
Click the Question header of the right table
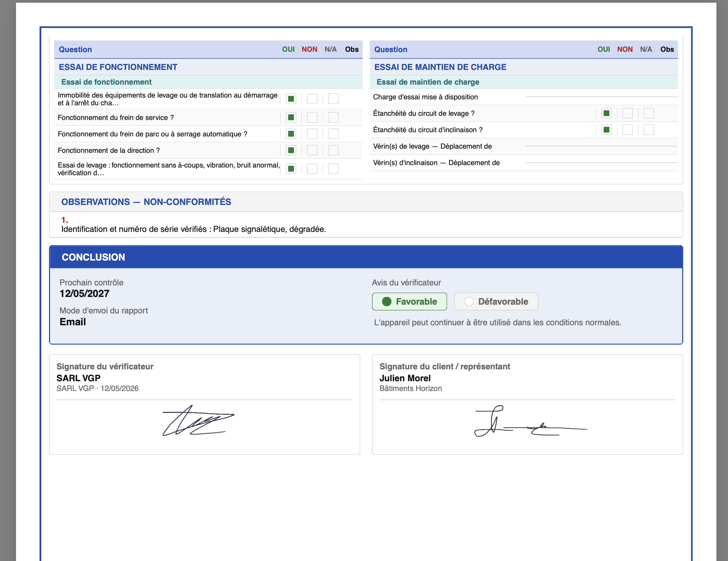(x=391, y=49)
